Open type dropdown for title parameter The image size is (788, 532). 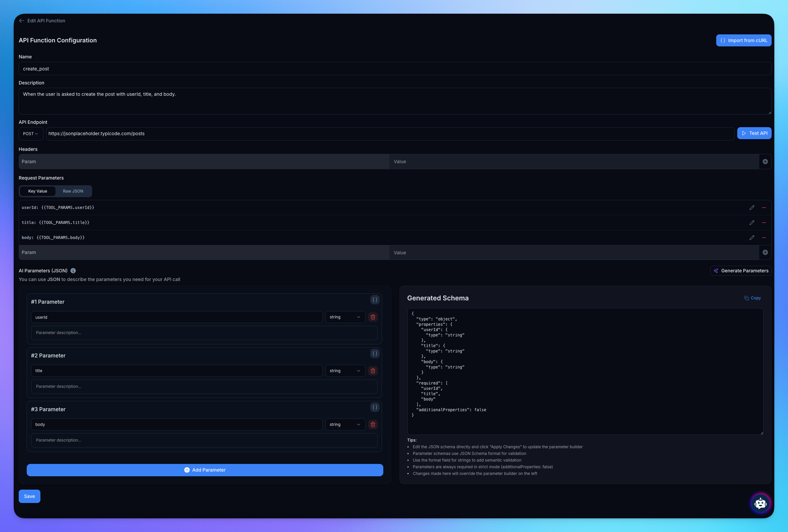345,371
